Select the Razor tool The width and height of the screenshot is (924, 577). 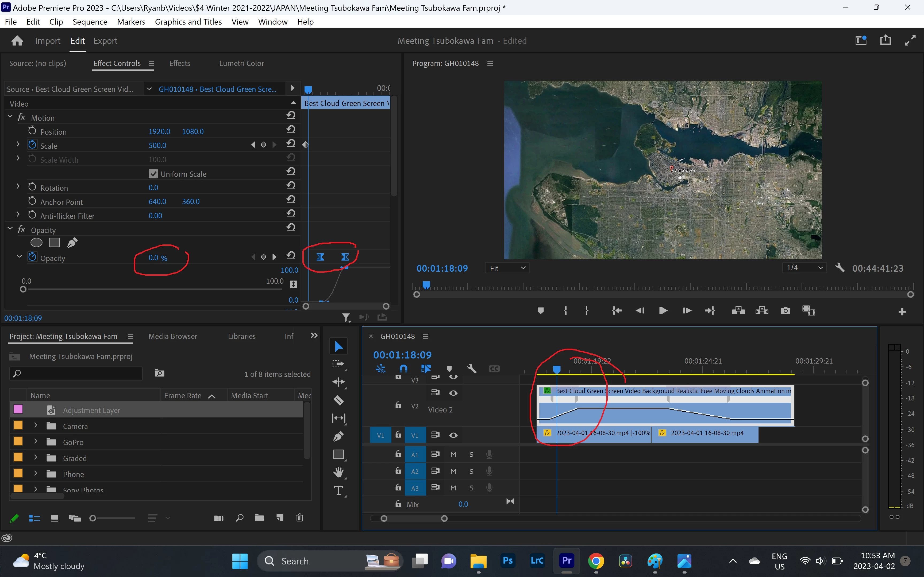click(338, 400)
